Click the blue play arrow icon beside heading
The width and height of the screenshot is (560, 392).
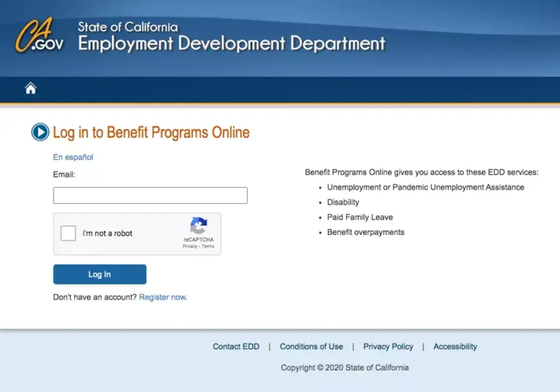(x=40, y=132)
